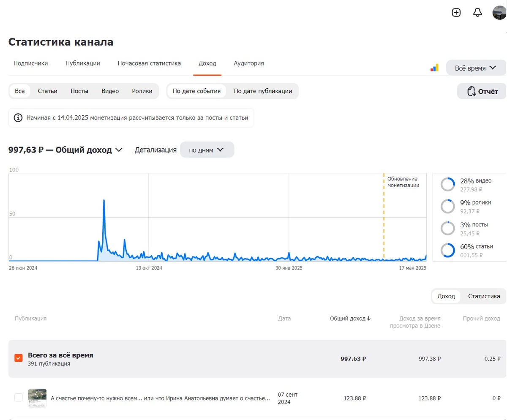Click the video income donut chart icon
The image size is (507, 420).
coord(447,185)
